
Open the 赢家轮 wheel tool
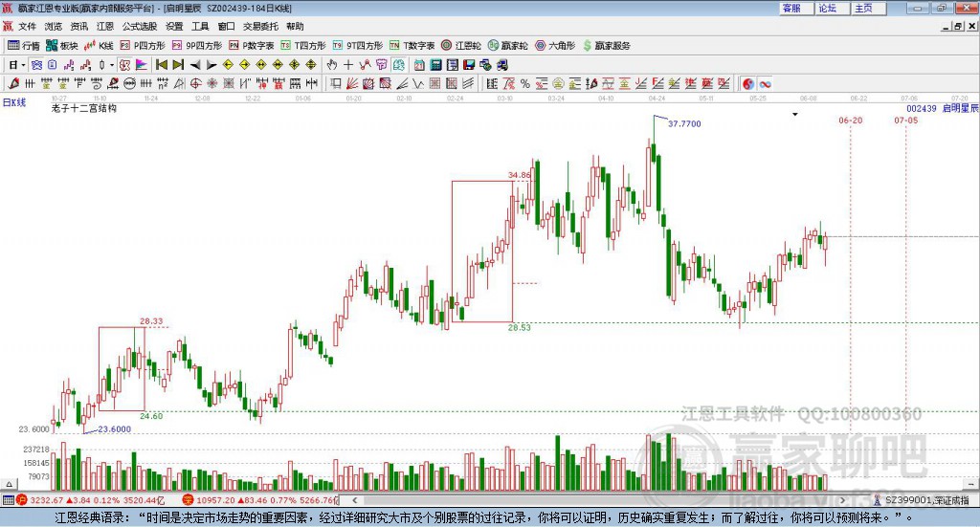pos(507,46)
